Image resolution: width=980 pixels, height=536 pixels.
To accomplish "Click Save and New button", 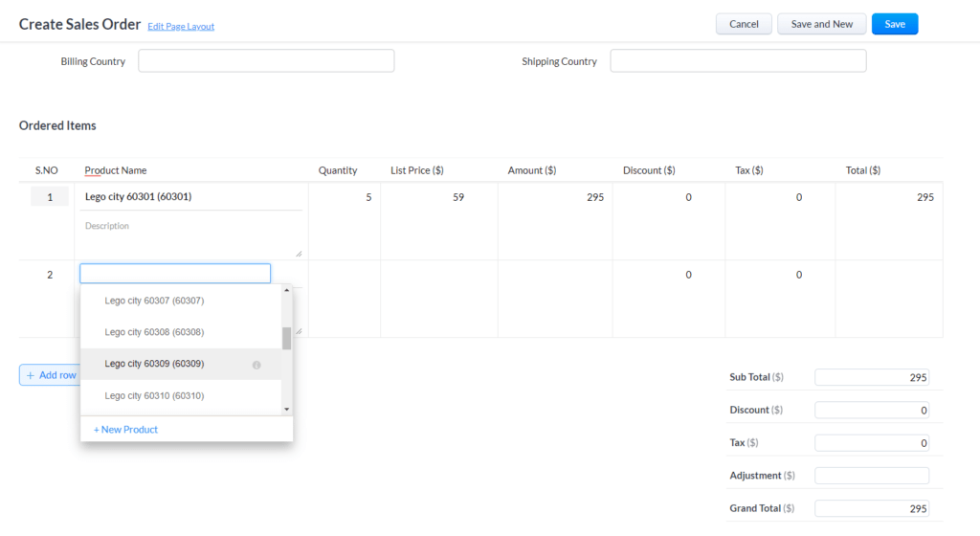I will coord(821,24).
